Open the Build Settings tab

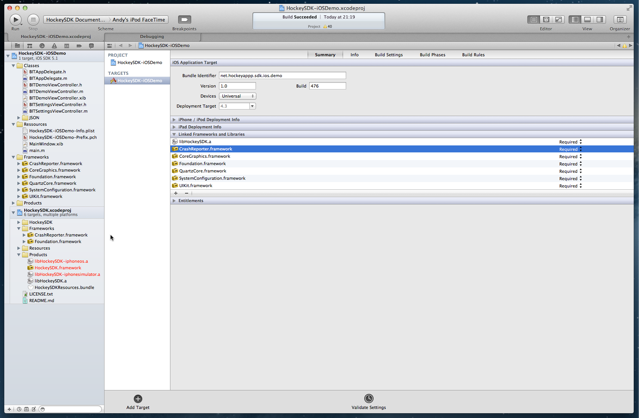(388, 55)
